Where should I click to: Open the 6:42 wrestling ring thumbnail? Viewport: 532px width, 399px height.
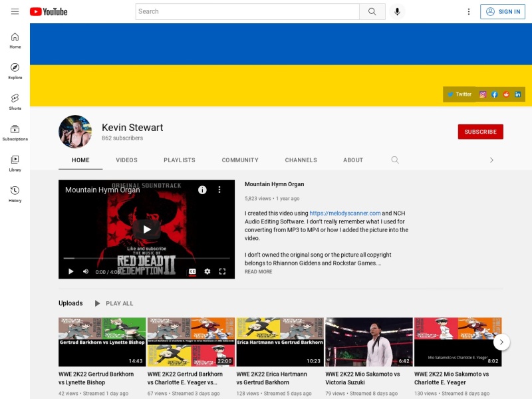(369, 342)
